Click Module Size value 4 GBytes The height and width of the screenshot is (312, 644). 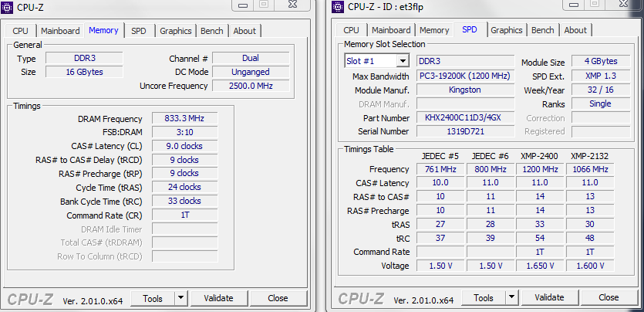601,61
